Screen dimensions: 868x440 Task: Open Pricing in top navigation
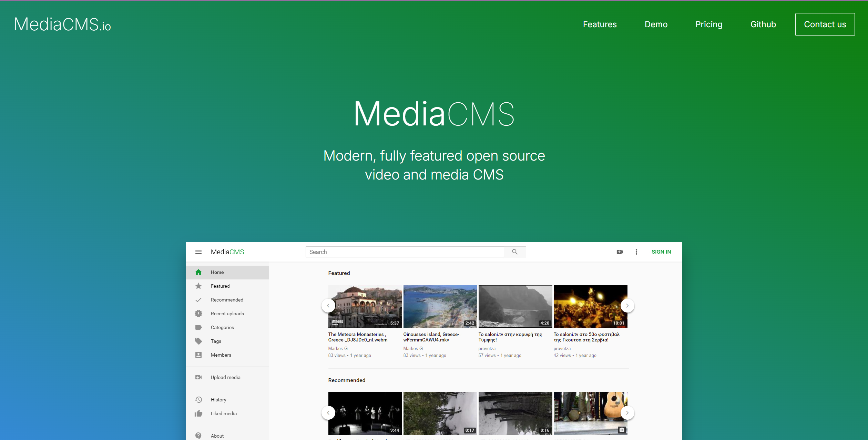[x=709, y=24]
